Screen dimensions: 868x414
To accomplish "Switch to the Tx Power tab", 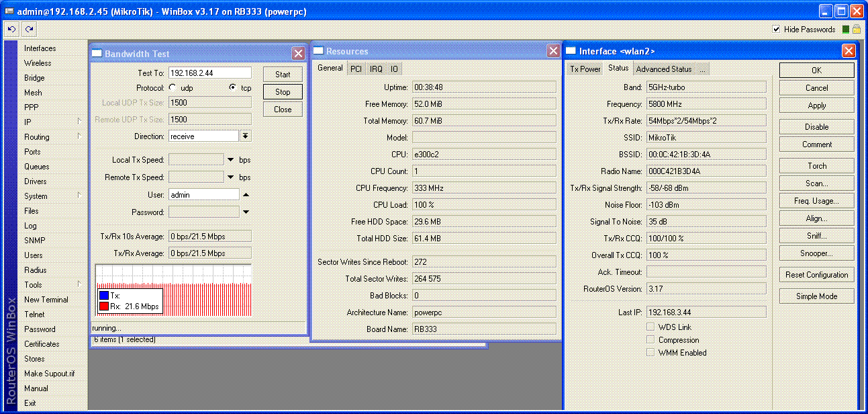I will 585,69.
